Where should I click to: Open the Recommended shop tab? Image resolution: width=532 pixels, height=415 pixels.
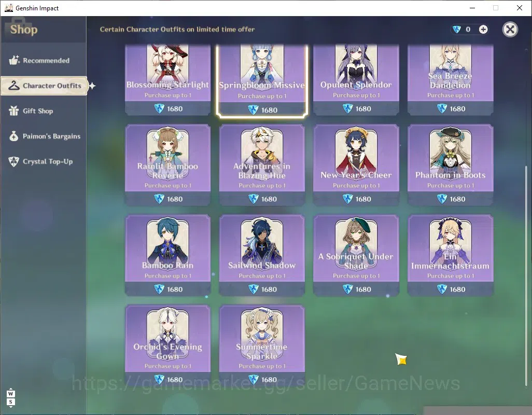(x=43, y=60)
